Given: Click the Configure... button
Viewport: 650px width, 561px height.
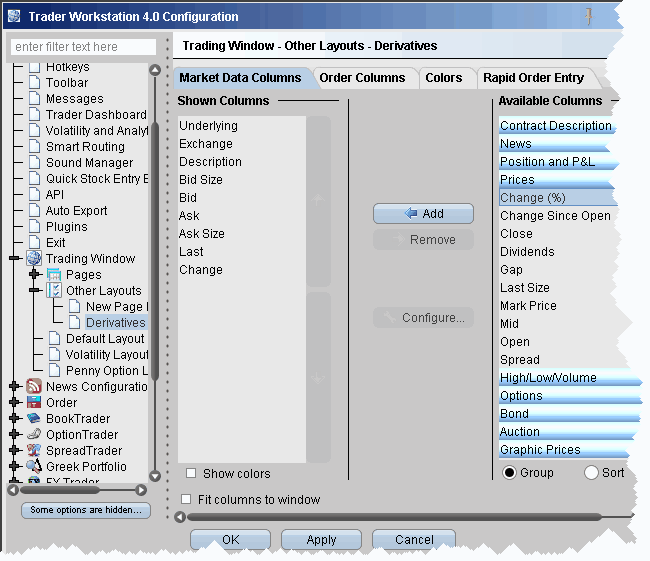Looking at the screenshot, I should [x=423, y=318].
